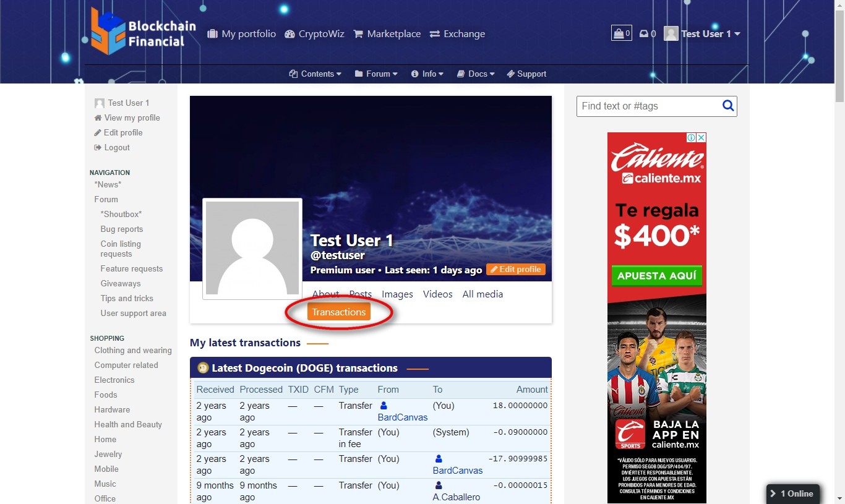Click the orange Edit profile button
This screenshot has height=504, width=845.
coord(515,270)
